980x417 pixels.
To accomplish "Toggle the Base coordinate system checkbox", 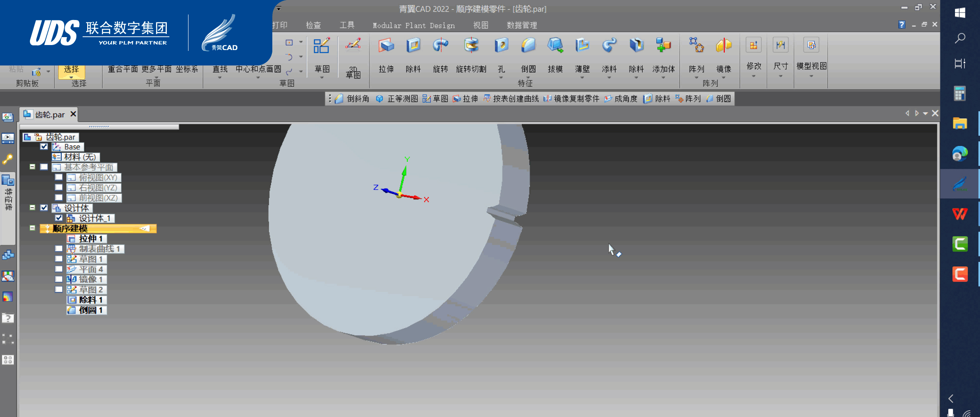I will [x=44, y=147].
